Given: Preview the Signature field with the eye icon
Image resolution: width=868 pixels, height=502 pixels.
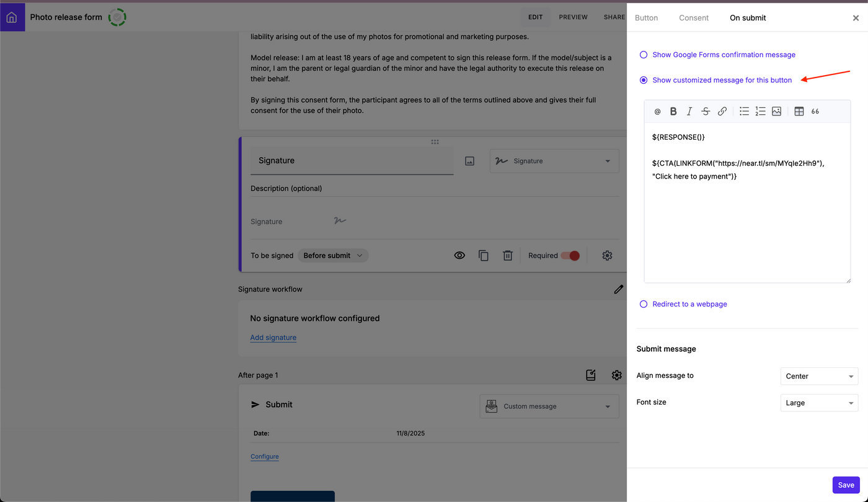Looking at the screenshot, I should pos(459,255).
